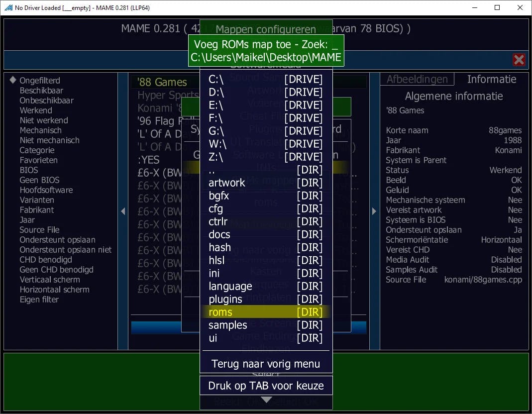The height and width of the screenshot is (414, 532).
Task: Open the language directory
Action: 266,286
